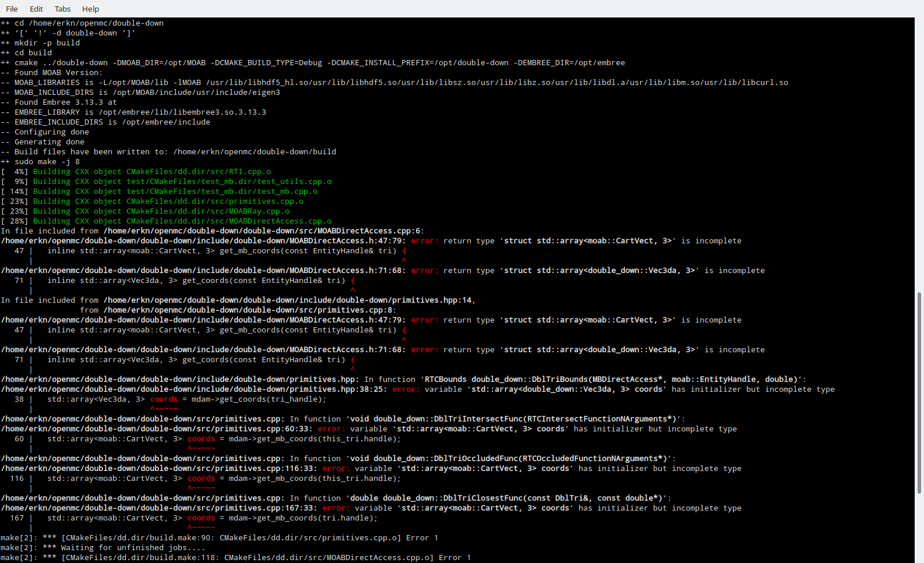
Task: Click the MOAB_INCLUDE_DIRS output line
Action: point(140,93)
